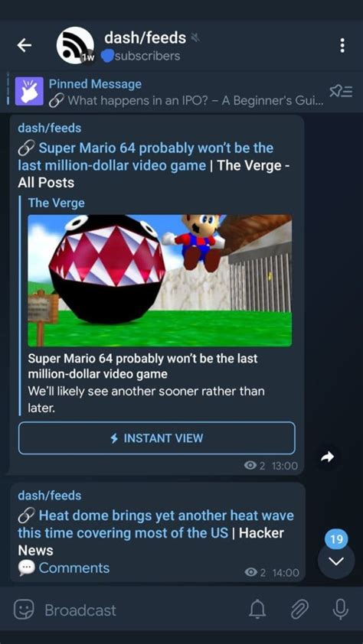Screen dimensions: 363x644
Task: Open the dash/feeds channel title info
Action: tap(145, 38)
